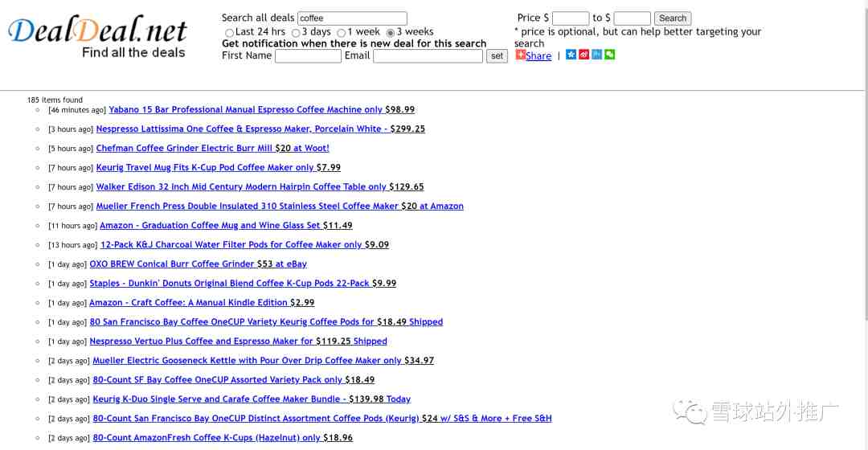Click the blue star share icon
The height and width of the screenshot is (450, 868).
point(571,55)
